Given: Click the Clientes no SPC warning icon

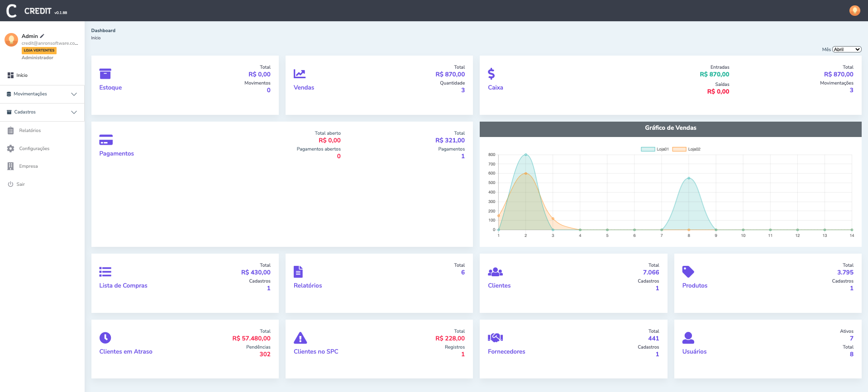Looking at the screenshot, I should [x=300, y=338].
